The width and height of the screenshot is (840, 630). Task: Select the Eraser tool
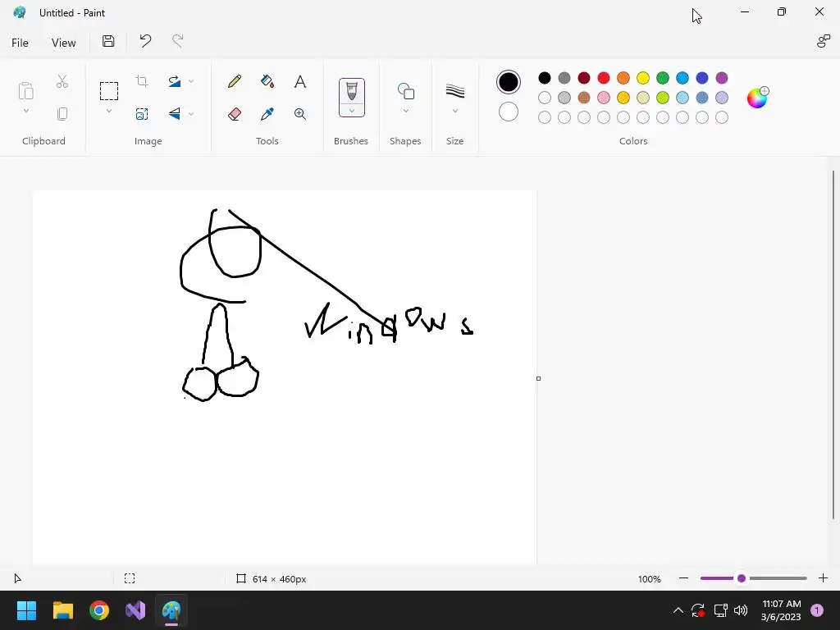(235, 113)
